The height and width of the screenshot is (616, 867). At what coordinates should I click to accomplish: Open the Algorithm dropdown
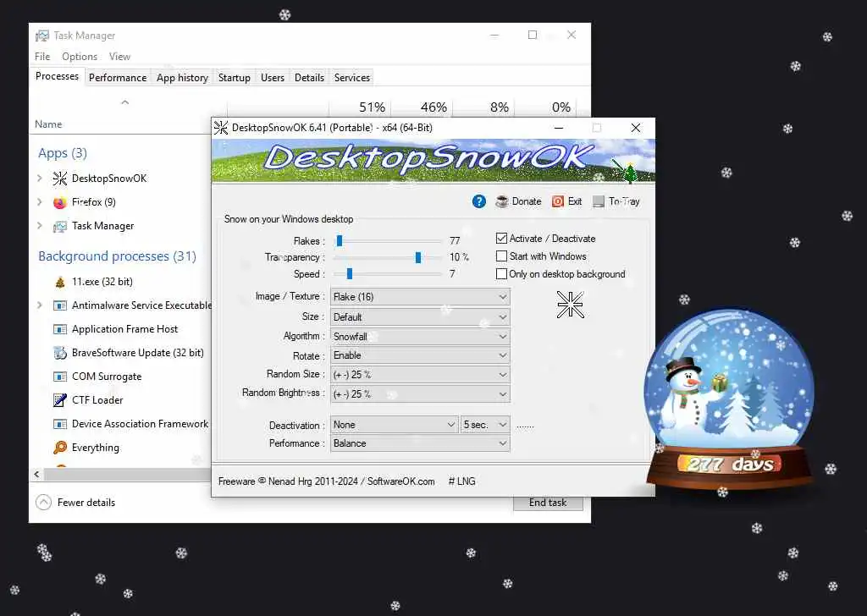pyautogui.click(x=420, y=337)
